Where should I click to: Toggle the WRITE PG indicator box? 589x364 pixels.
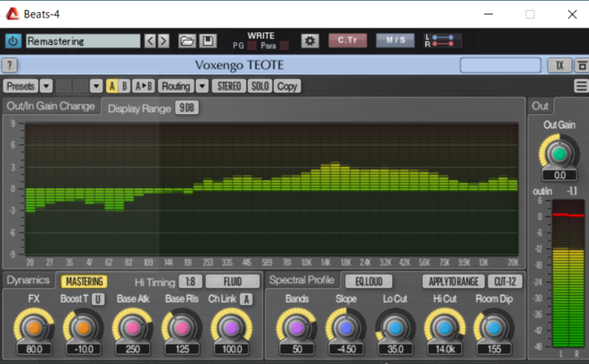252,46
